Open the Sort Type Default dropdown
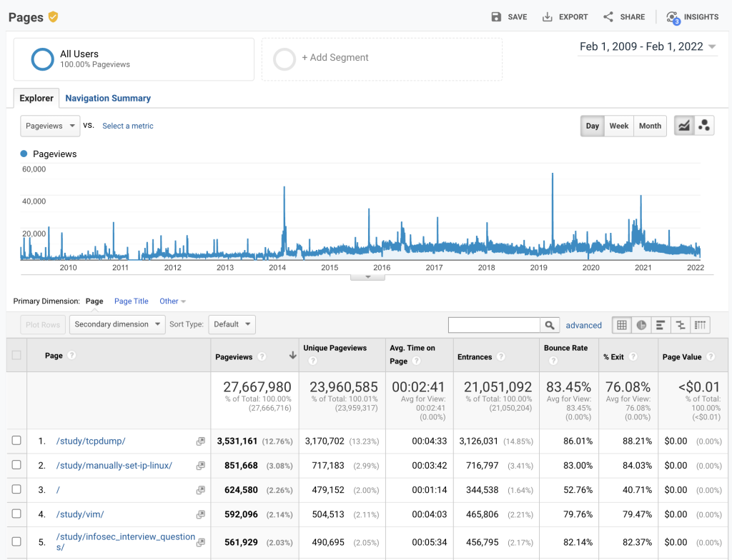 tap(232, 324)
